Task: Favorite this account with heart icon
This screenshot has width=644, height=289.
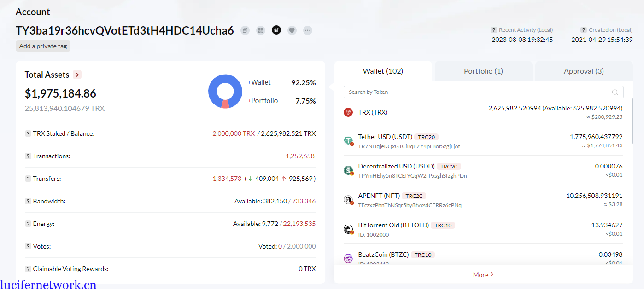Action: 292,30
